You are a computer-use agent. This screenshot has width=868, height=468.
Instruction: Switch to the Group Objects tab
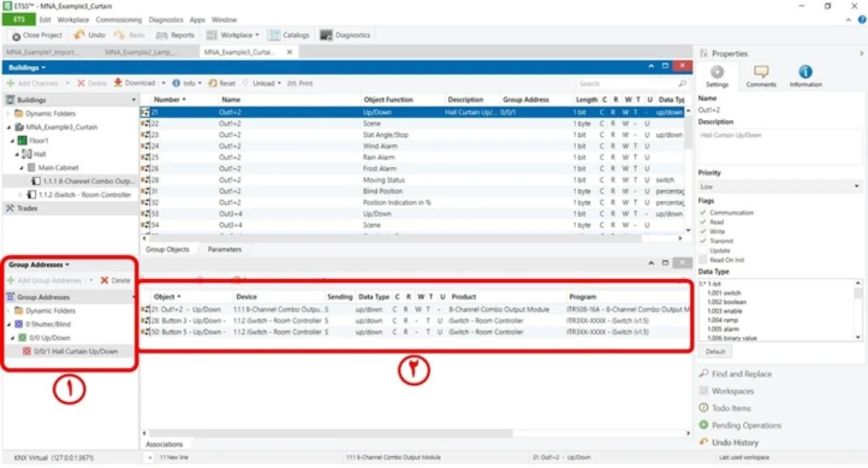coord(167,249)
